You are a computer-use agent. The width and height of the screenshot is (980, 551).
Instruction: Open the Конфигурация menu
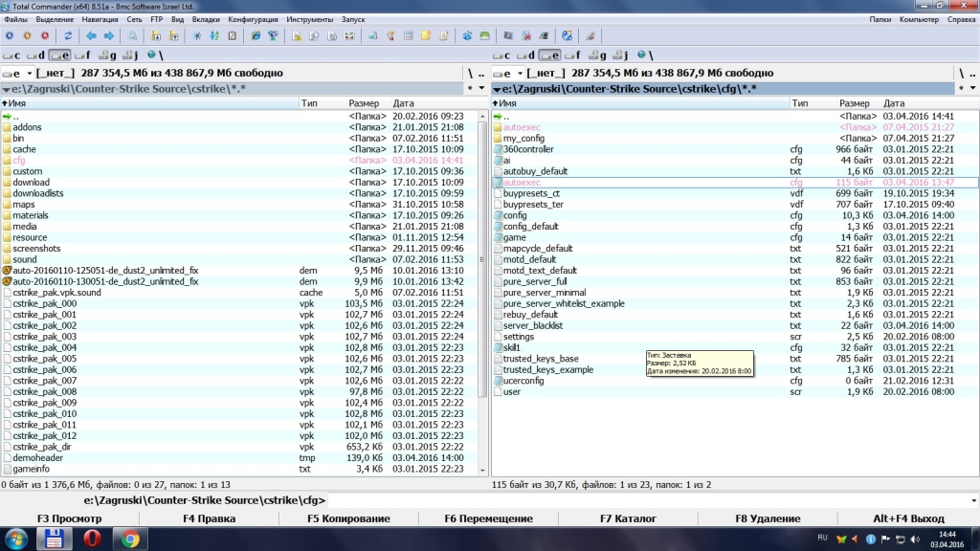[253, 19]
